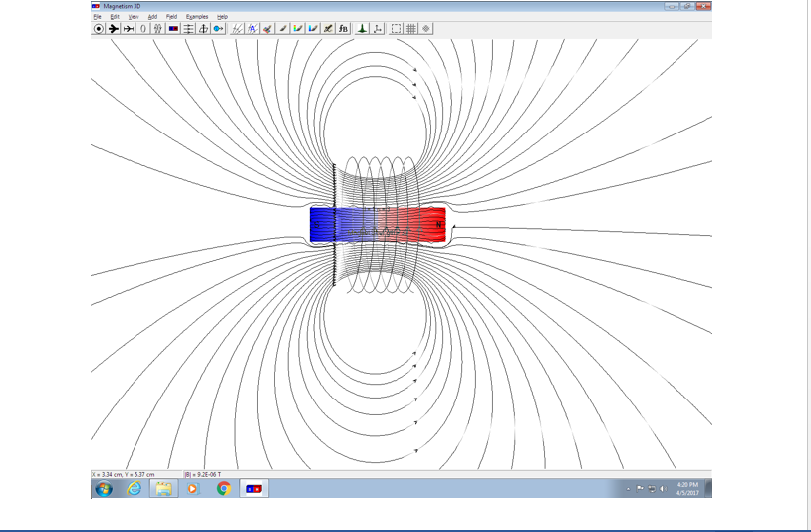Click the diamond pattern toolbar icon
Screen dimensions: 811x532
pos(426,29)
